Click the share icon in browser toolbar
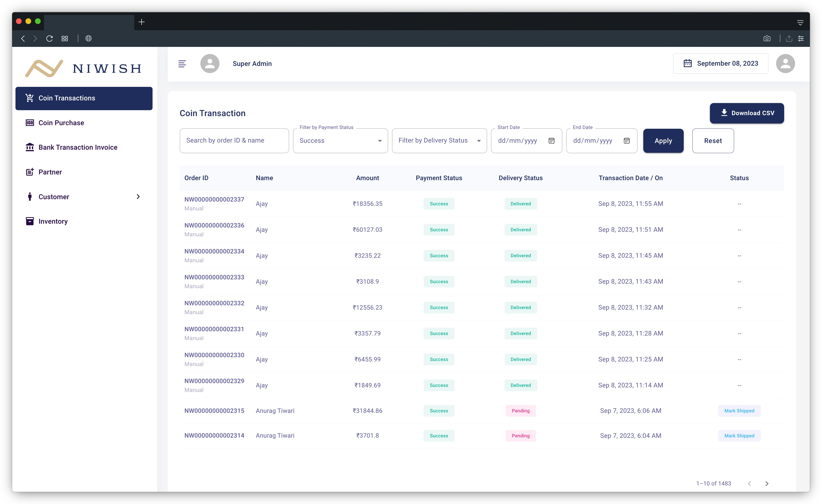Screen dimensions: 822x504 (789, 38)
